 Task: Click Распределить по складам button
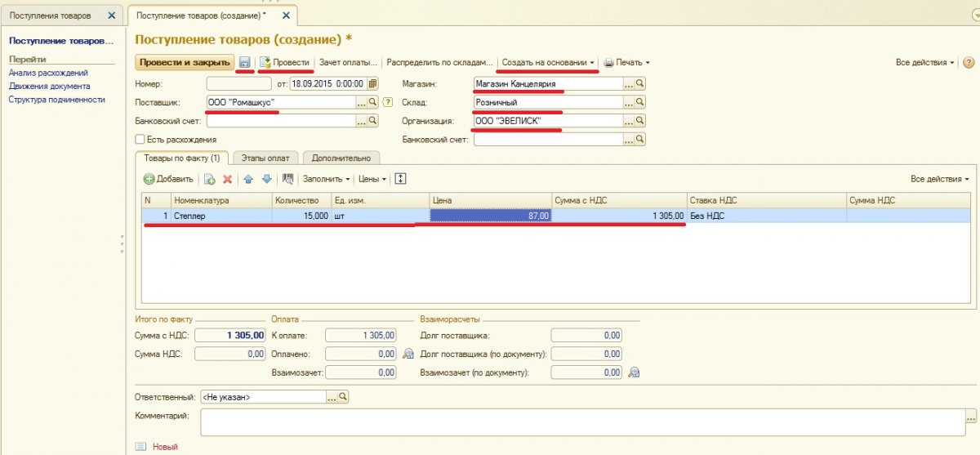click(440, 63)
